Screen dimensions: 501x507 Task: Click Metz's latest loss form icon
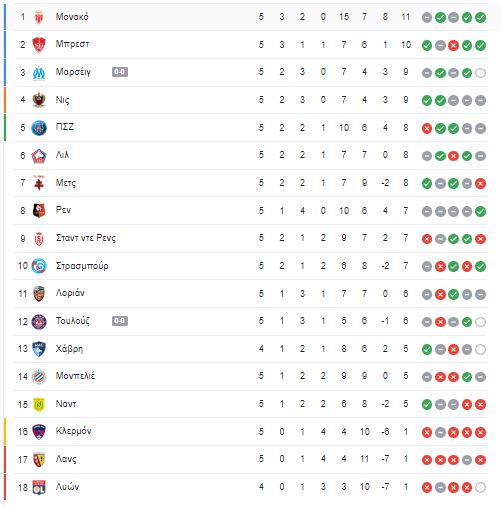(x=480, y=183)
